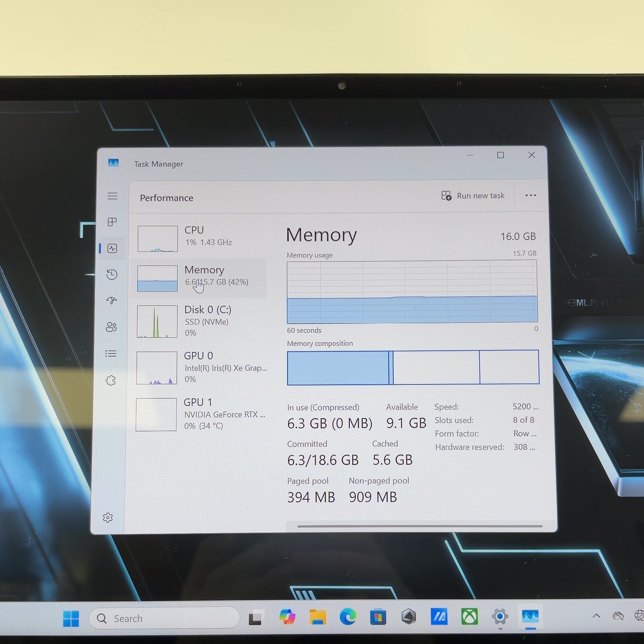Screen dimensions: 644x644
Task: Click the horizontal scrollbar at window bottom
Action: tap(419, 526)
